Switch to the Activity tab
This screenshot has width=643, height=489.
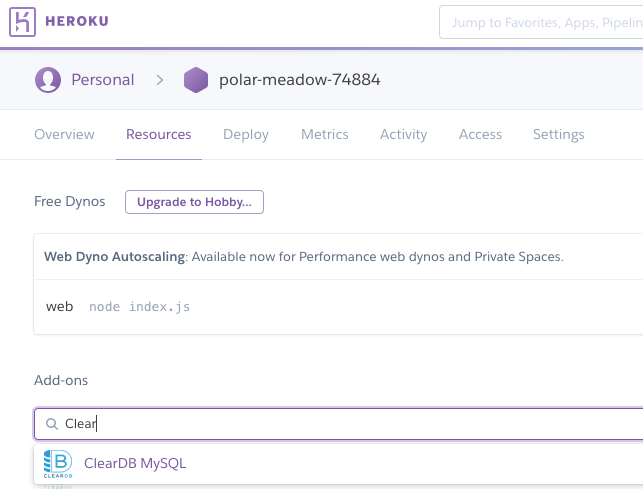pos(404,134)
